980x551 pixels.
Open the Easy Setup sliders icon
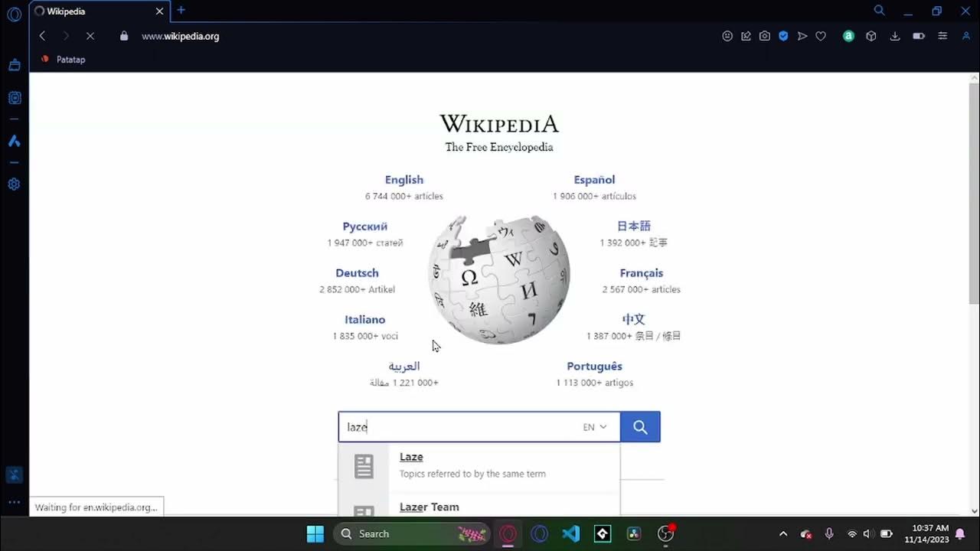(942, 36)
